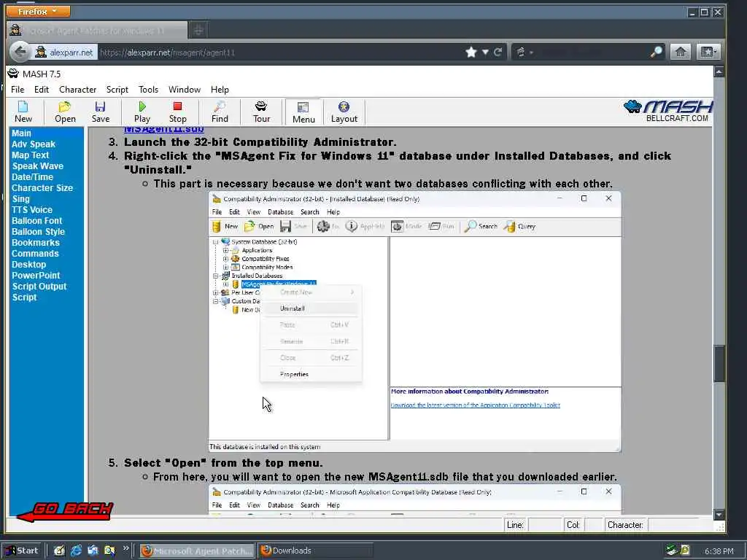Select Balloon Style in the sidebar
Image resolution: width=747 pixels, height=560 pixels.
point(38,232)
